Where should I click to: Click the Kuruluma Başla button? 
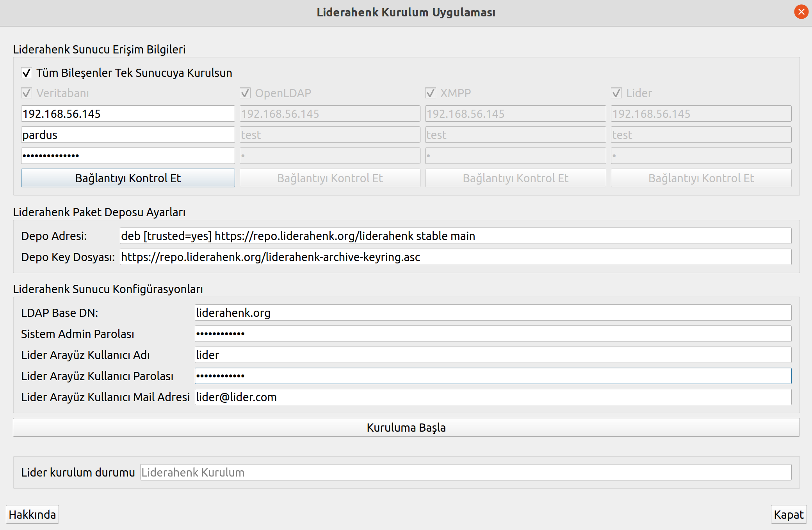pos(406,427)
